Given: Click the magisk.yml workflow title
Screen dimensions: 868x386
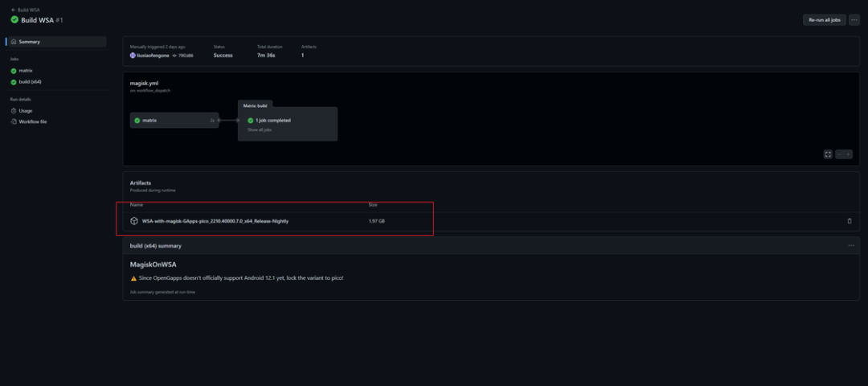Looking at the screenshot, I should (x=144, y=83).
